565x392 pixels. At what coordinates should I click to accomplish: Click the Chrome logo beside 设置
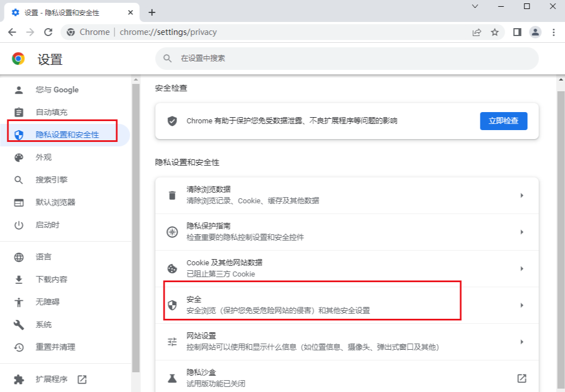coord(19,59)
